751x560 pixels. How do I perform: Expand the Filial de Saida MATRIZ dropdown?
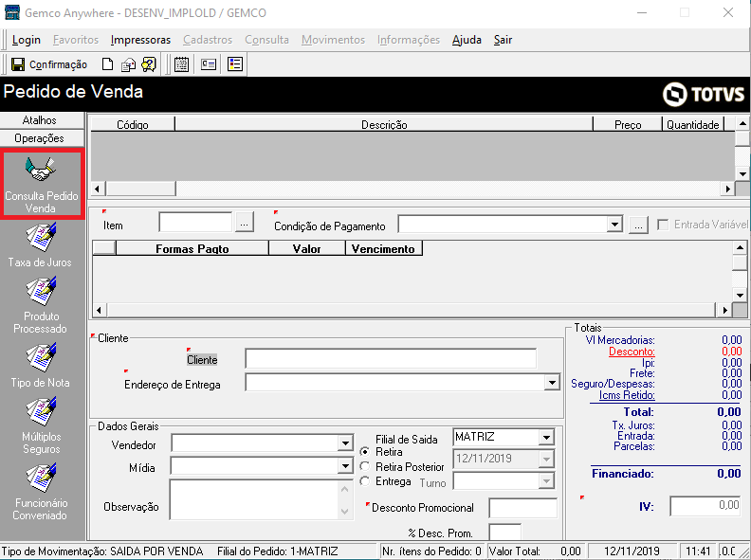click(x=546, y=437)
